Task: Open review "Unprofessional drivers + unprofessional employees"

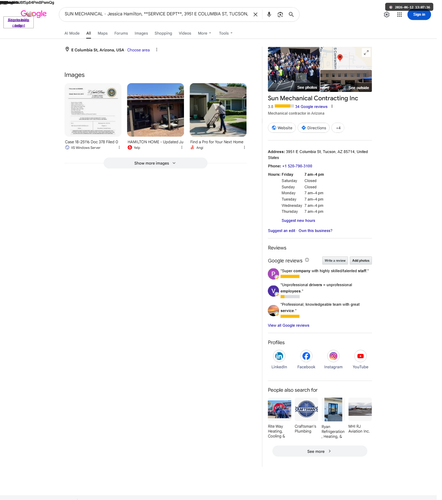Action: 316,288
